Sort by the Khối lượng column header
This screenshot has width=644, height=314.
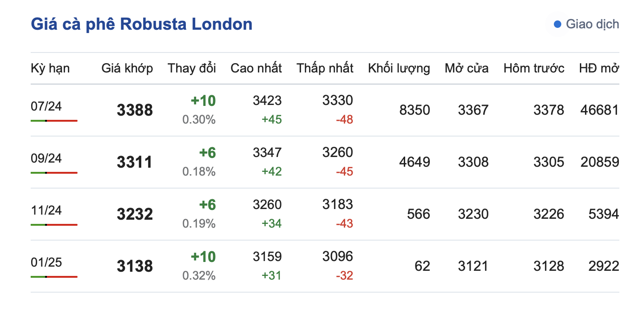coord(399,68)
